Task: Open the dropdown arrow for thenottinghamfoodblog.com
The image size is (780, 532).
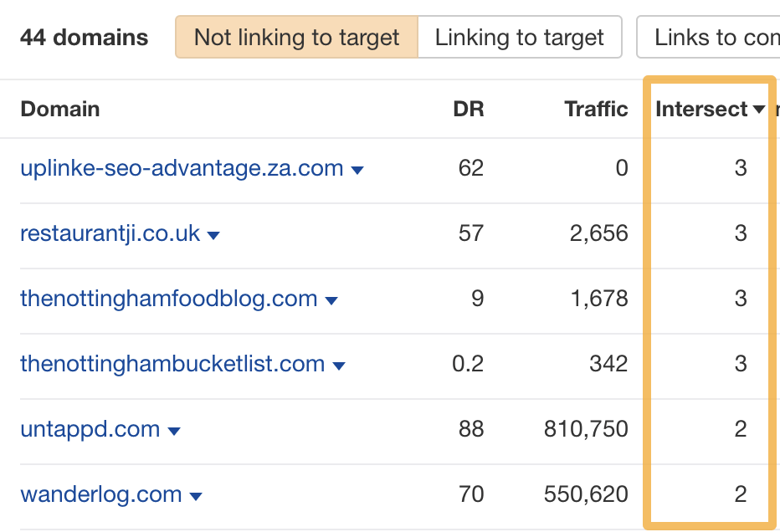Action: (330, 299)
